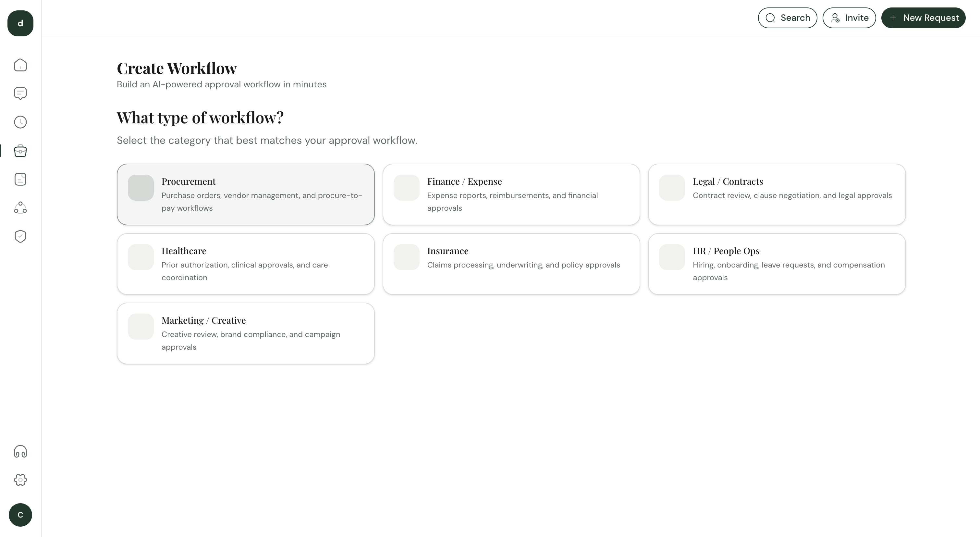The width and height of the screenshot is (980, 537).
Task: Choose the Insurance workflow card
Action: pos(511,264)
